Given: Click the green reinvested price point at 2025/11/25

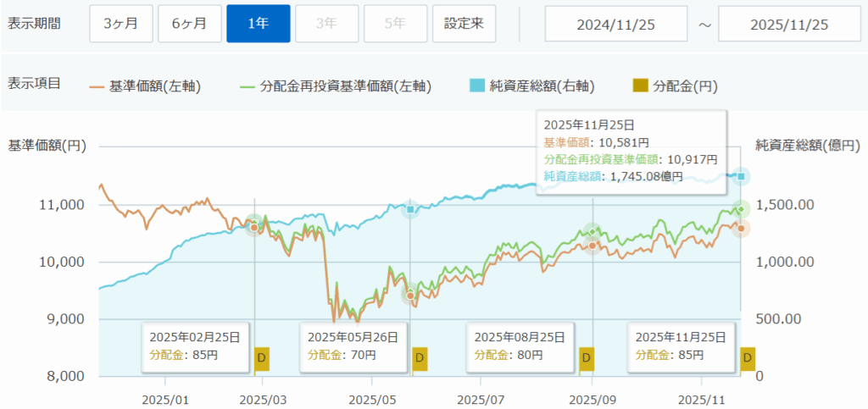Looking at the screenshot, I should 741,209.
